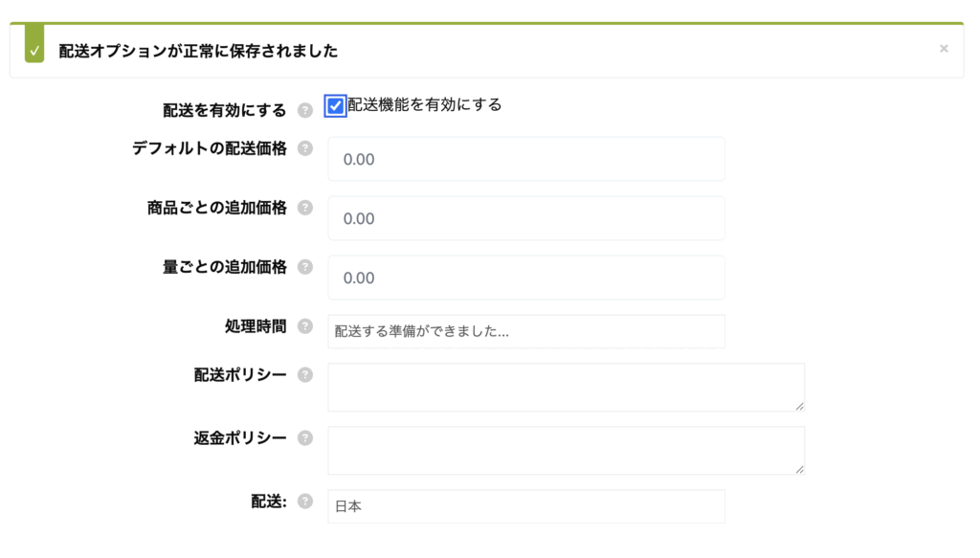Show the 処理時間 help tooltip icon

point(305,326)
